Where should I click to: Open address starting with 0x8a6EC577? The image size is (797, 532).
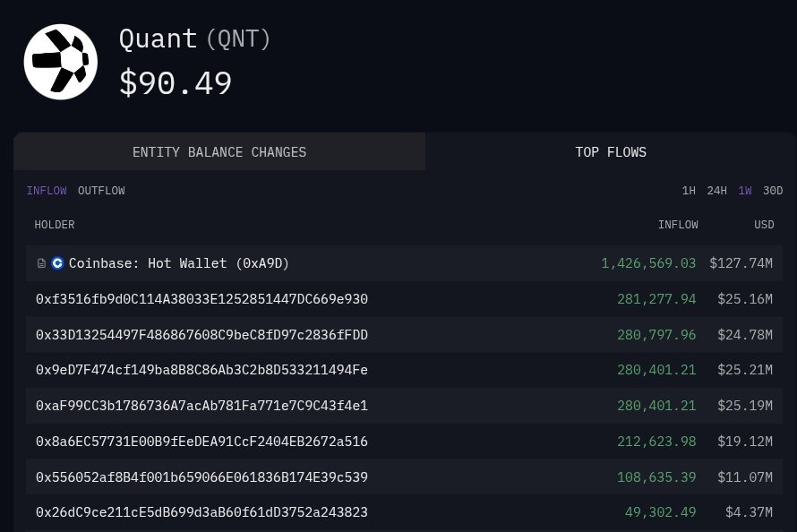coord(201,442)
